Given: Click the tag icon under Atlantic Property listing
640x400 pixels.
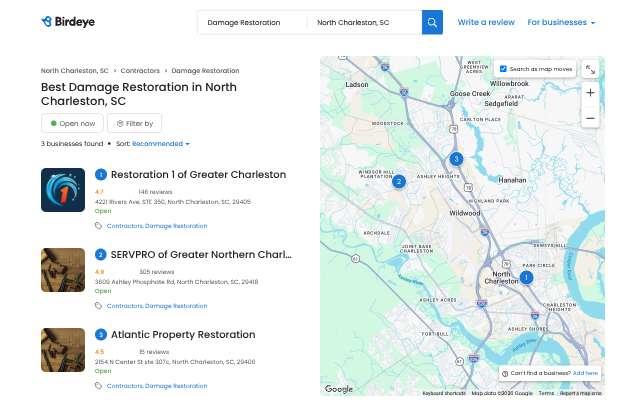Looking at the screenshot, I should click(98, 386).
